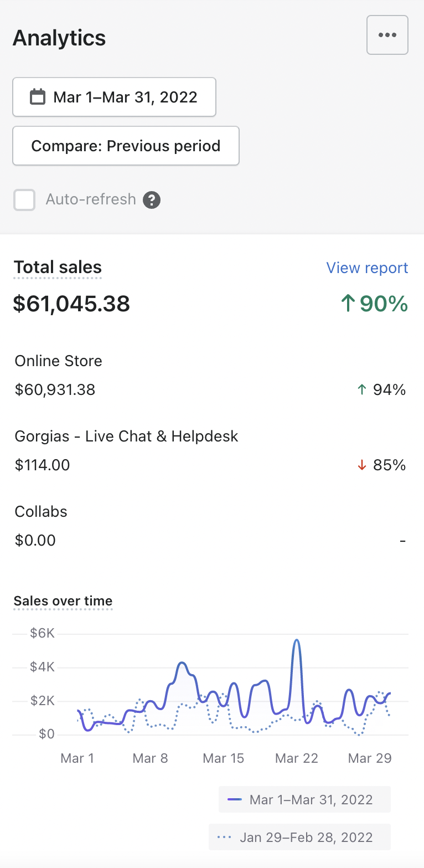
Task: Enable the Auto-refresh checkbox
Action: point(24,199)
